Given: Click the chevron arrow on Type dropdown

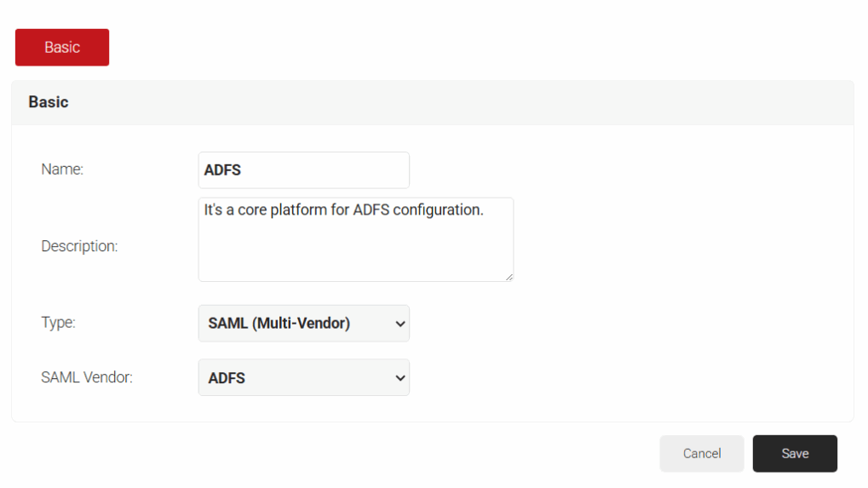Looking at the screenshot, I should (x=401, y=324).
